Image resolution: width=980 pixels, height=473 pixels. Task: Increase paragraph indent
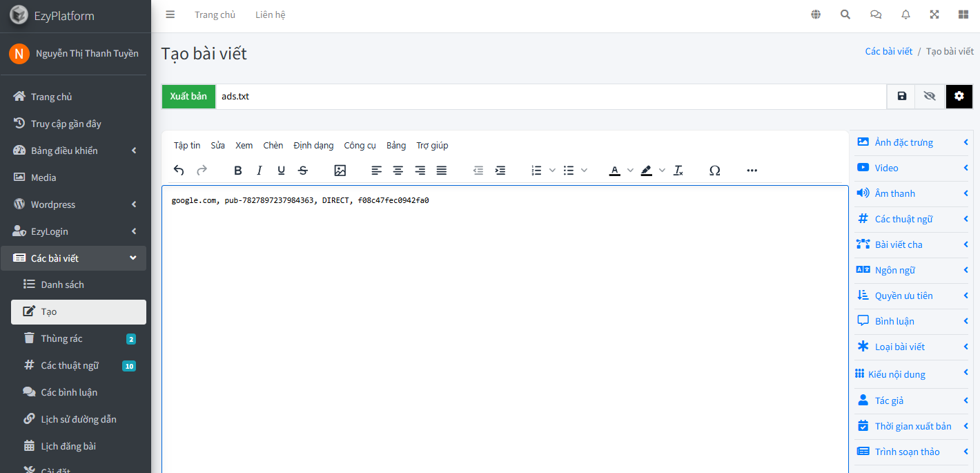500,171
